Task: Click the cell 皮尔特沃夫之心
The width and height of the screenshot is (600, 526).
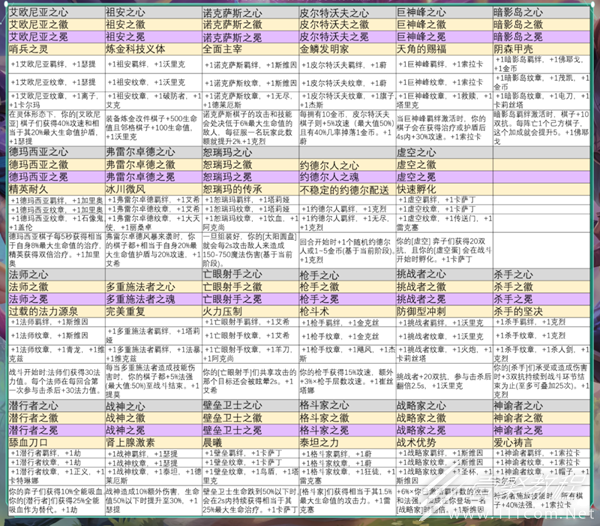Action: point(347,13)
